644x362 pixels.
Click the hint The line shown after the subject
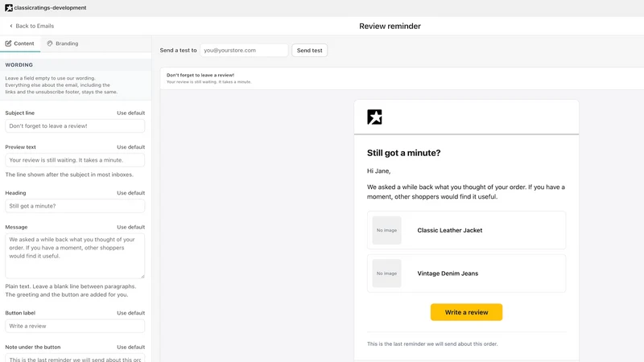(69, 175)
